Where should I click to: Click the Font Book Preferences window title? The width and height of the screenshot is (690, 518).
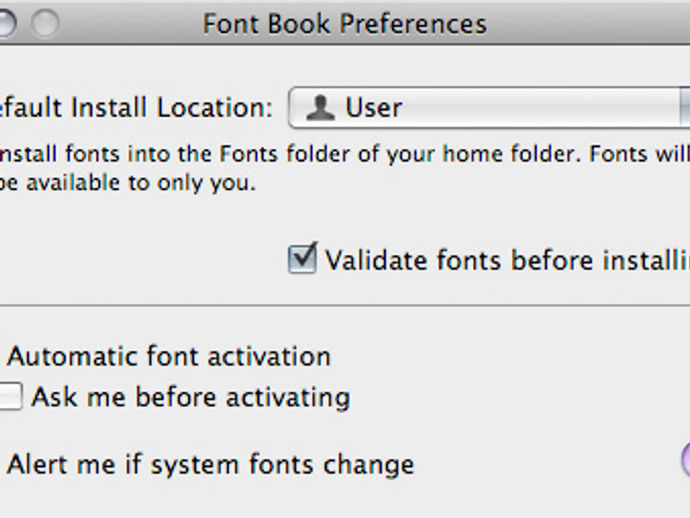[345, 24]
